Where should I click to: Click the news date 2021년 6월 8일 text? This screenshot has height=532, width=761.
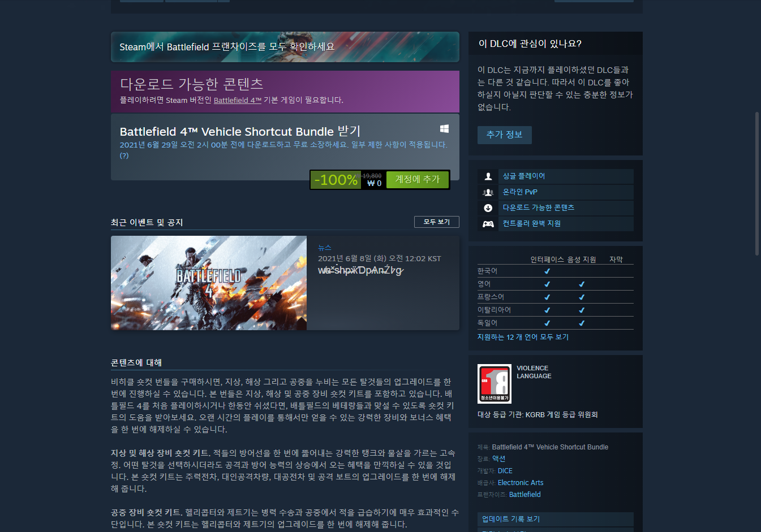point(379,259)
